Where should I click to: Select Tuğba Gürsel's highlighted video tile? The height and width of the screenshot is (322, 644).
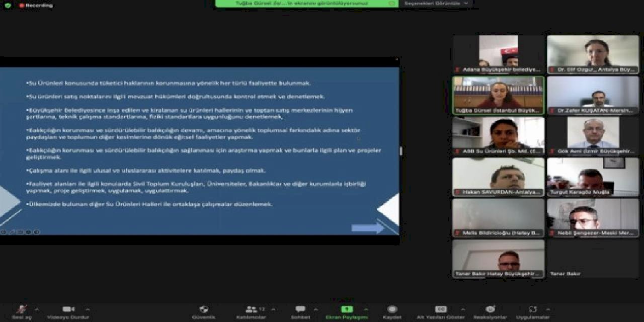point(498,95)
